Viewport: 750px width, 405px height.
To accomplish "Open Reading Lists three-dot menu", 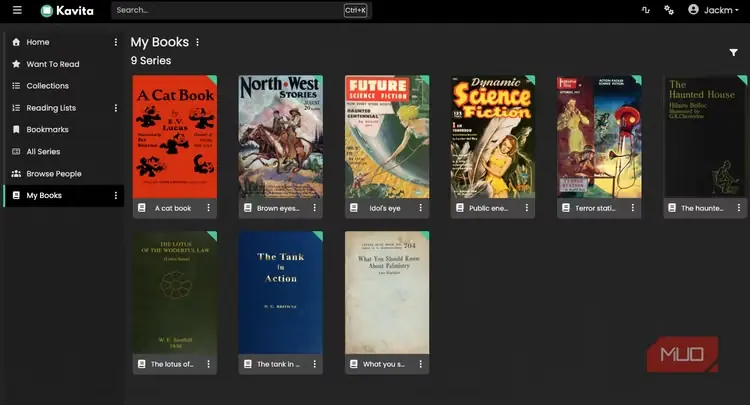I will coord(115,108).
